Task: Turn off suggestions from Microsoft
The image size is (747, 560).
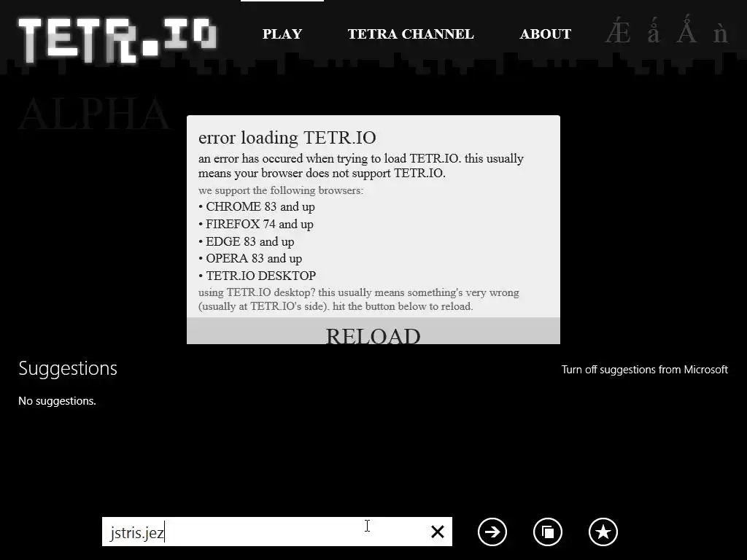Action: pyautogui.click(x=645, y=370)
